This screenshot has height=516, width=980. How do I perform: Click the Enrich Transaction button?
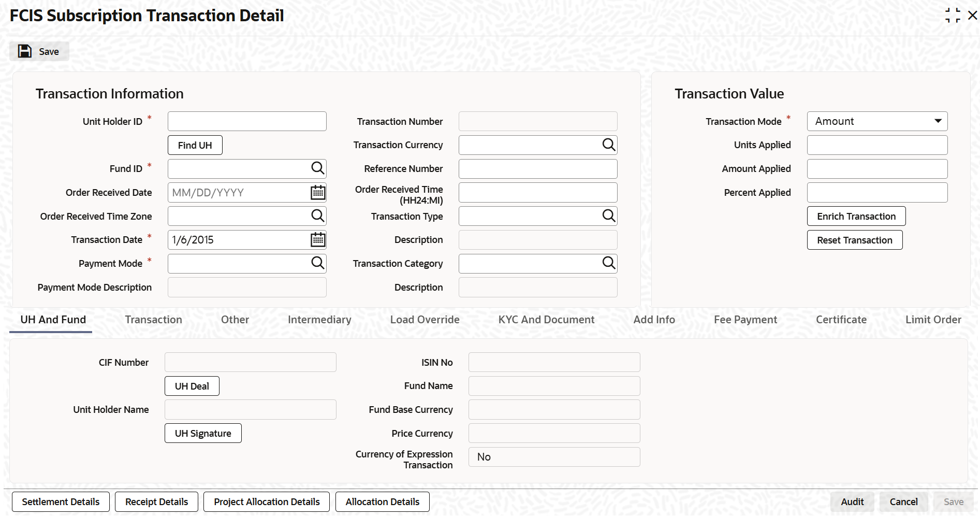tap(856, 216)
